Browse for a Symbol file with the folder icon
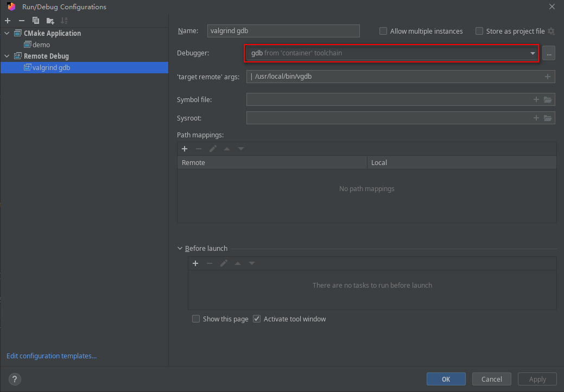This screenshot has width=564, height=392. click(x=548, y=99)
